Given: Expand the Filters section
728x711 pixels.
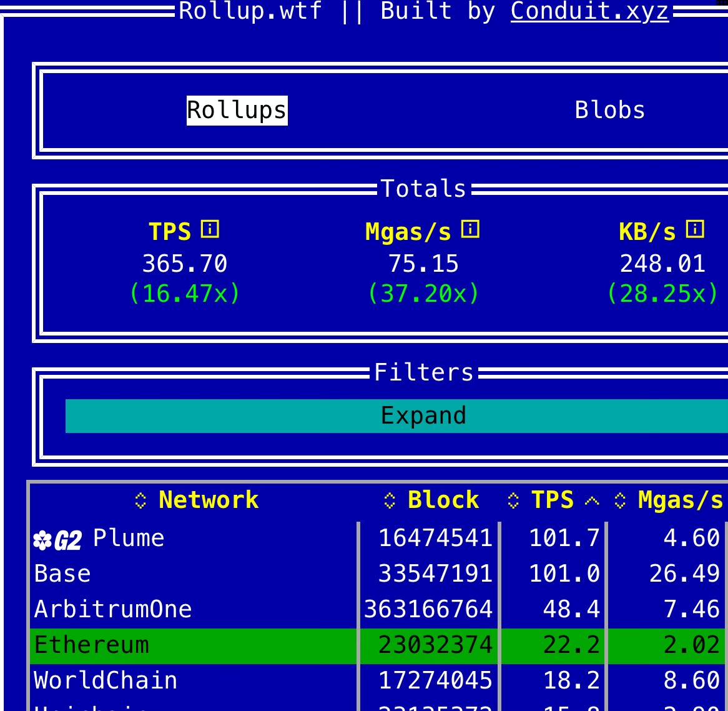Looking at the screenshot, I should [423, 417].
